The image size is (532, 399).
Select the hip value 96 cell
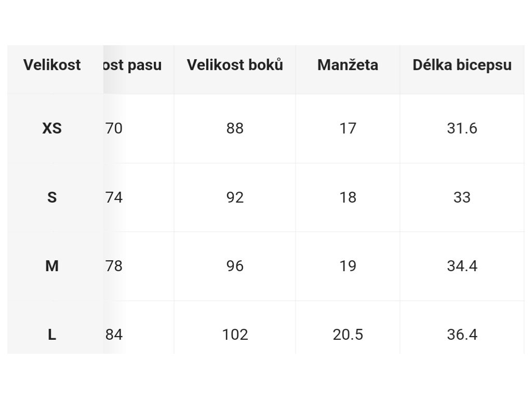pyautogui.click(x=235, y=266)
